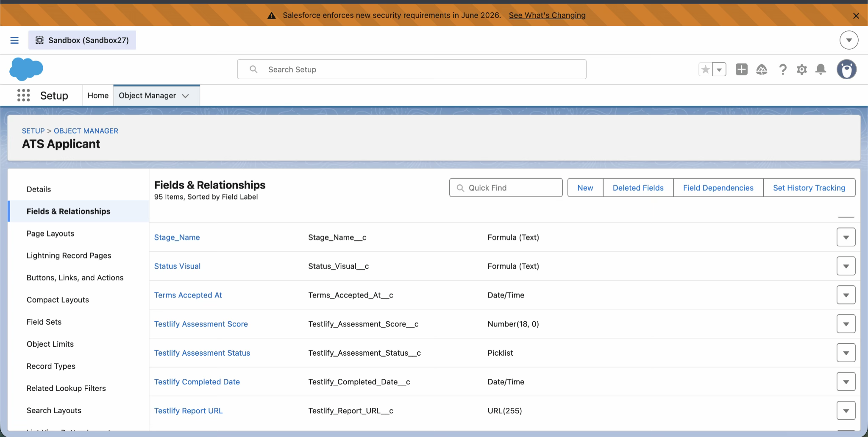Viewport: 868px width, 437px height.
Task: Go to Page Layouts
Action: coord(50,234)
